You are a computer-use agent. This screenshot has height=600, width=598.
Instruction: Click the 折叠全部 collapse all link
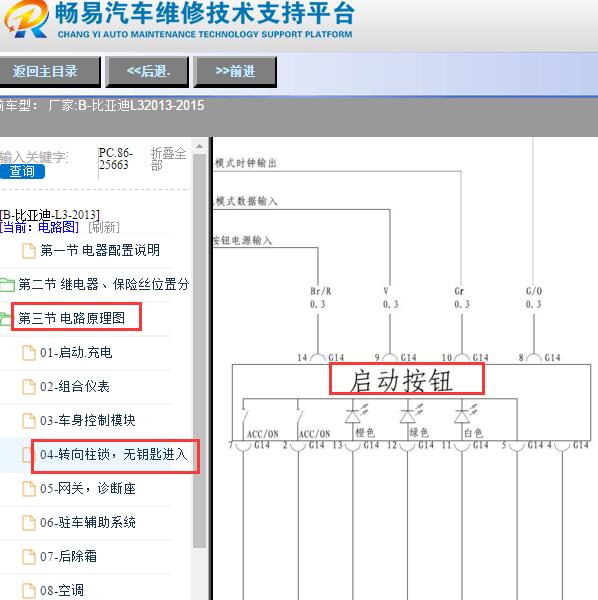click(x=168, y=159)
